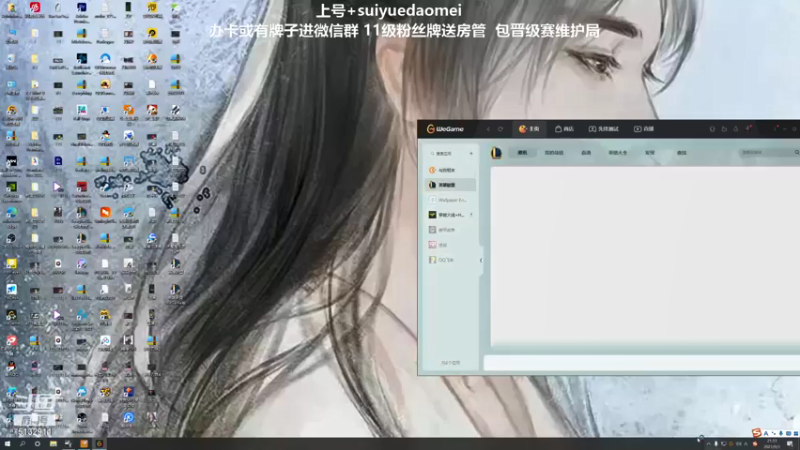Refresh the WeGame page with the reload icon

[x=501, y=129]
